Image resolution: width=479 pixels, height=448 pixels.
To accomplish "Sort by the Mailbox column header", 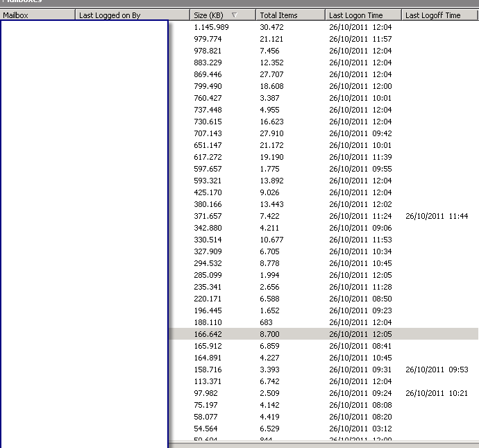I will coord(37,15).
